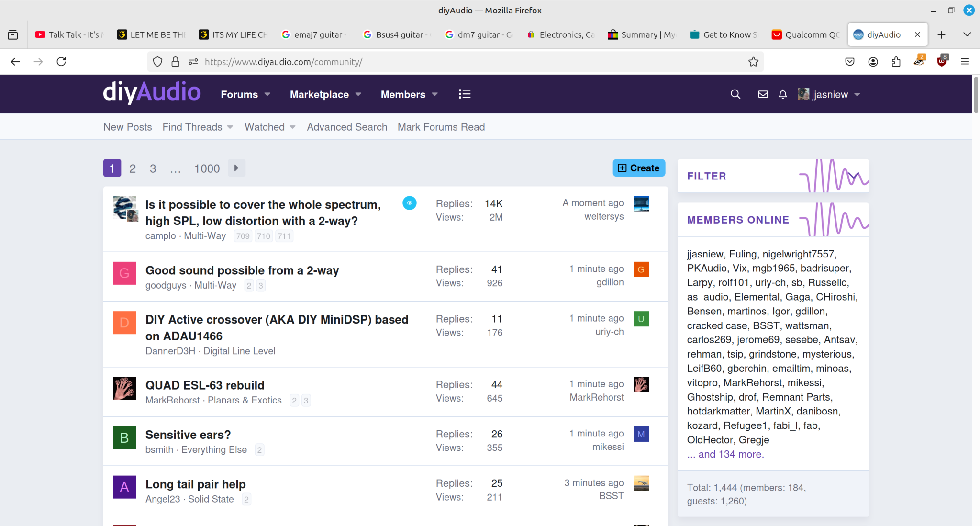
Task: Expand the FILTER panel chevron
Action: 853,176
